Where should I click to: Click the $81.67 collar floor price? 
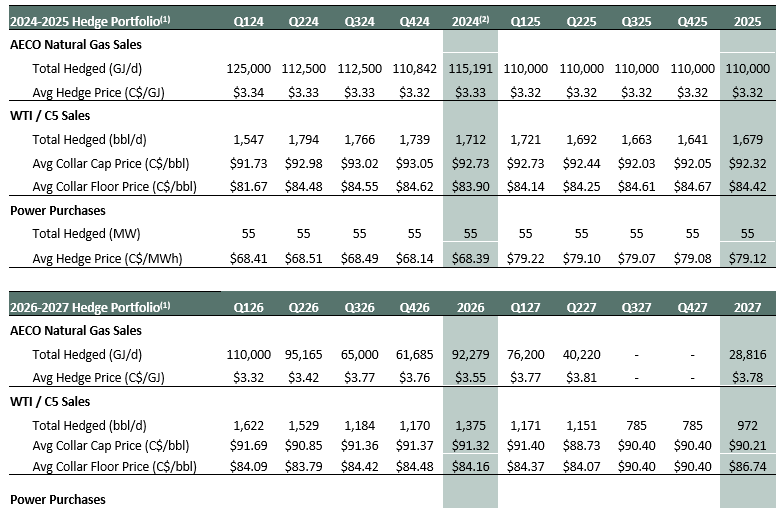click(248, 186)
